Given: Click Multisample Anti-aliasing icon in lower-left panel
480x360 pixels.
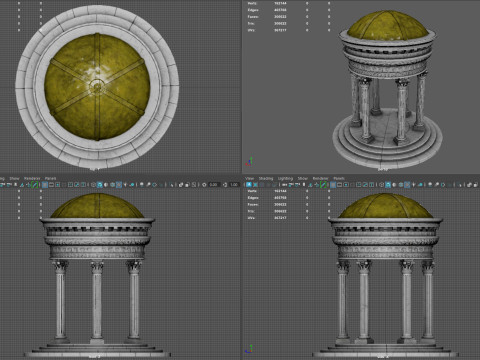Looking at the screenshot, I should pos(154,184).
